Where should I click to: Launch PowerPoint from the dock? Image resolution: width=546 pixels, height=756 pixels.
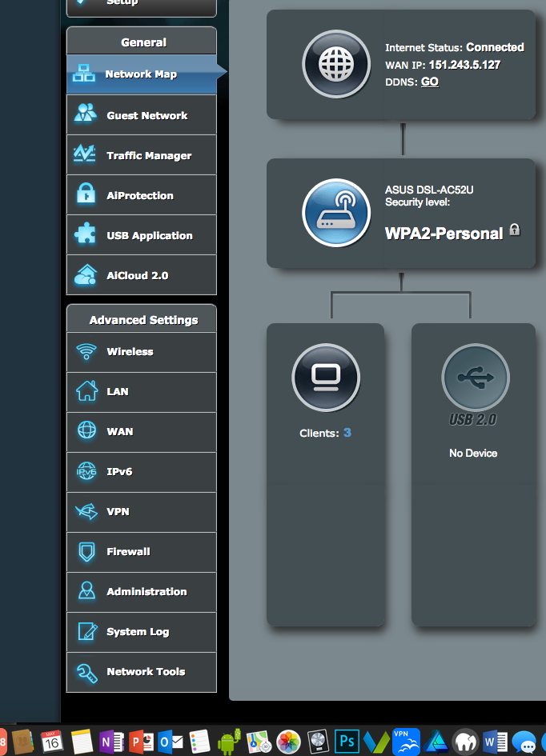click(142, 742)
